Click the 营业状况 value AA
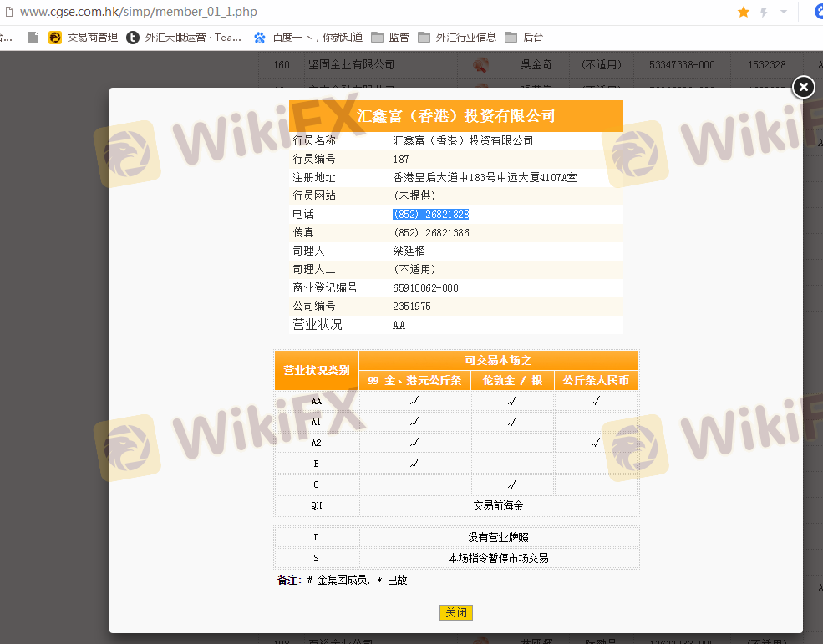823x644 pixels. point(399,326)
